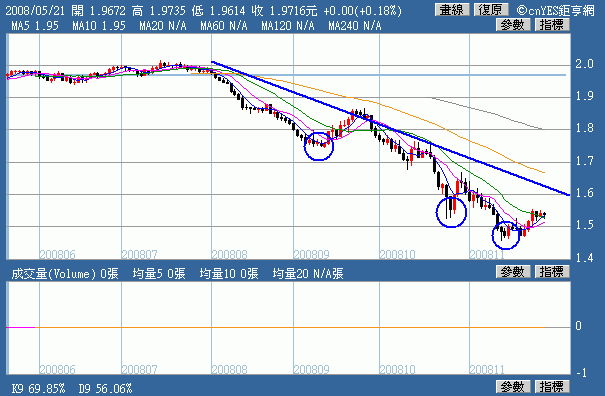This screenshot has width=605, height=396.
Task: Click the MA120 N/A label
Action: tap(288, 26)
